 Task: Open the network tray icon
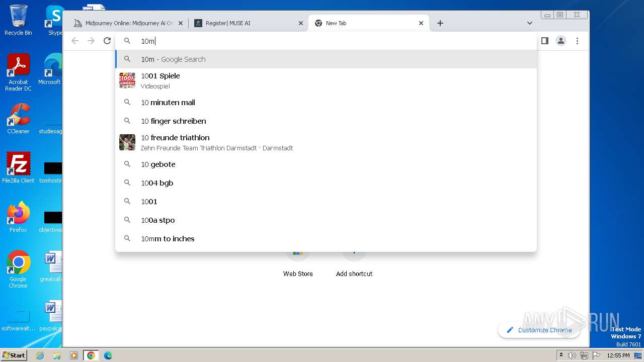pyautogui.click(x=584, y=355)
